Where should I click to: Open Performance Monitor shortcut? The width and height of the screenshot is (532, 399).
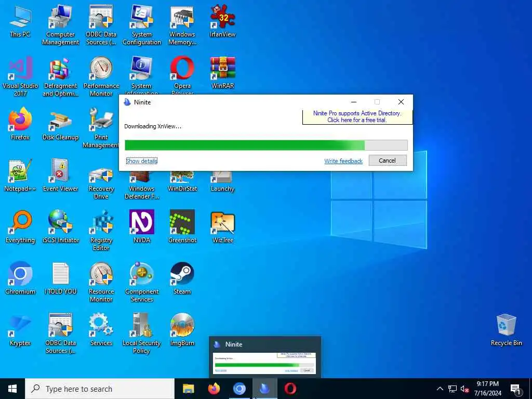[x=101, y=77]
